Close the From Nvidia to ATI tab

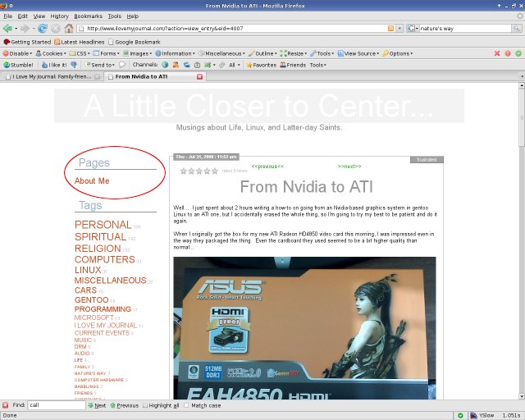[200, 76]
